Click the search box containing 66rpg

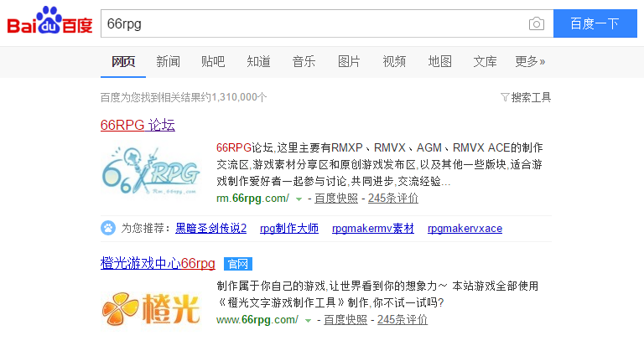327,23
